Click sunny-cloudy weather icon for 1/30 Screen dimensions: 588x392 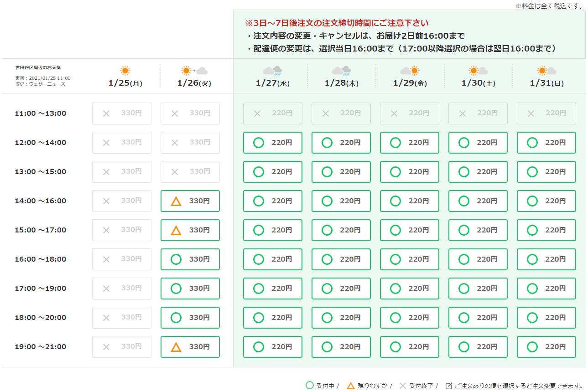click(478, 71)
